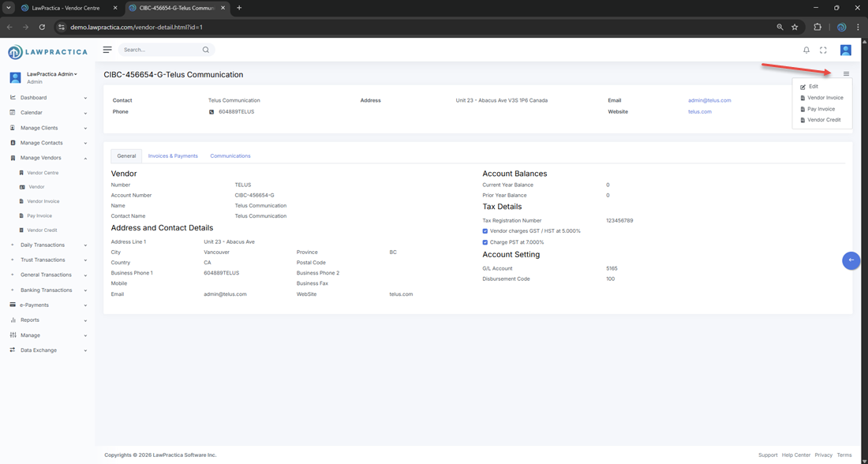Open the Help Center footer link
The width and height of the screenshot is (868, 464).
point(795,455)
